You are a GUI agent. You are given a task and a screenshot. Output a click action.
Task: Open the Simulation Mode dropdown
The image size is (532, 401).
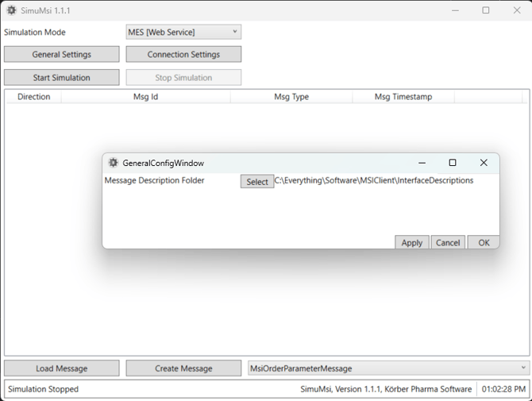[183, 33]
